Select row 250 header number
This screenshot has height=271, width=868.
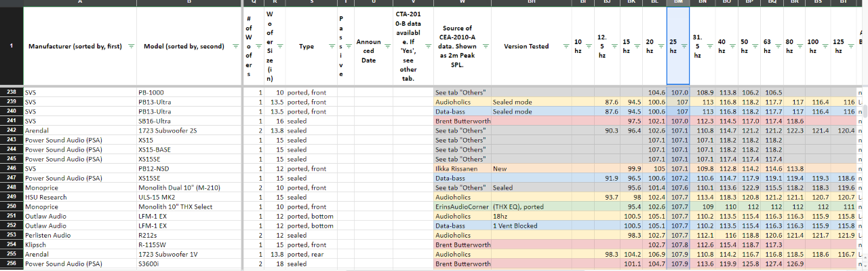point(12,206)
